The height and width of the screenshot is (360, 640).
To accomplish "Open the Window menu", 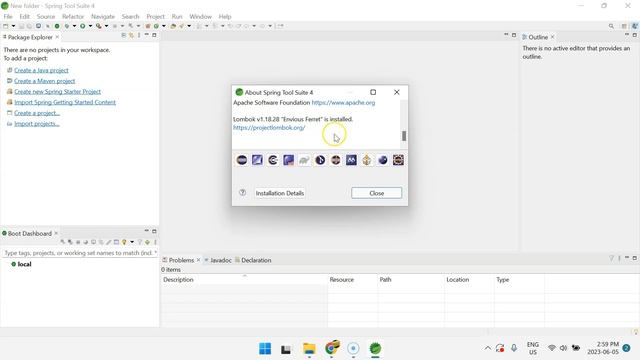I will [x=200, y=16].
